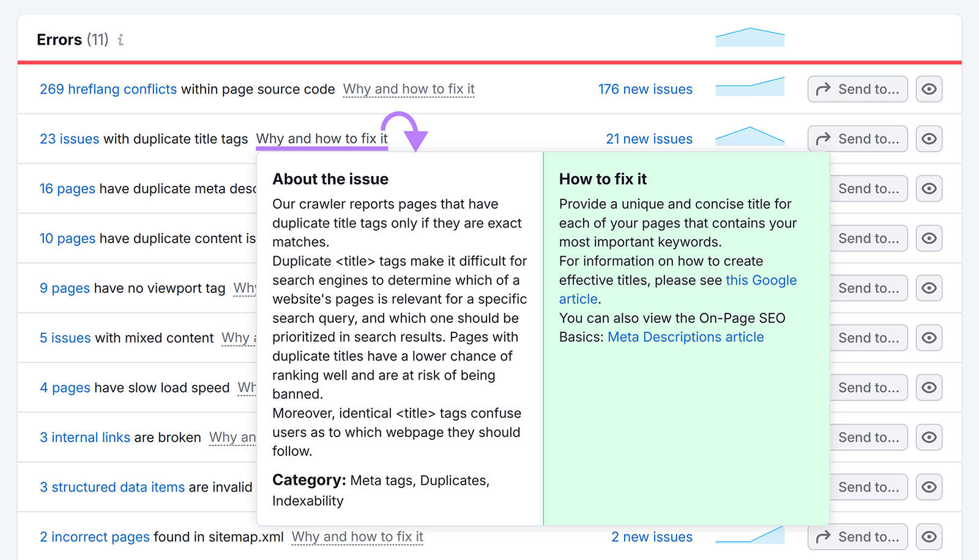This screenshot has height=560, width=979.
Task: Click the sparkline chart above the red Errors bar
Action: point(750,38)
